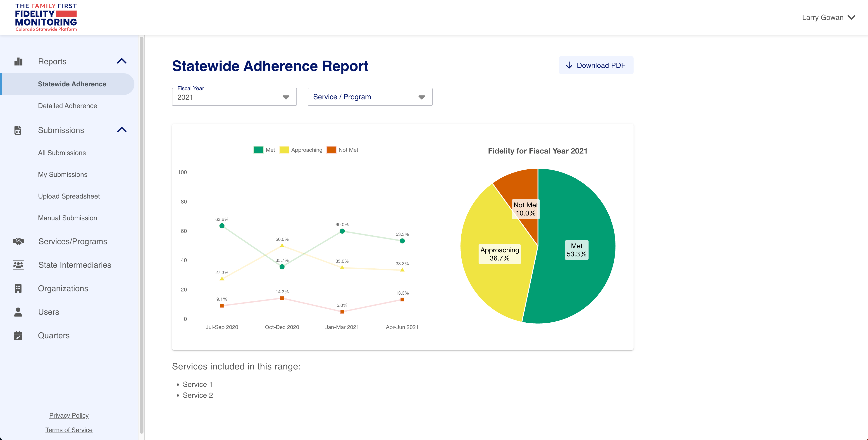868x440 pixels.
Task: Go to Upload Spreadsheet page
Action: point(69,196)
